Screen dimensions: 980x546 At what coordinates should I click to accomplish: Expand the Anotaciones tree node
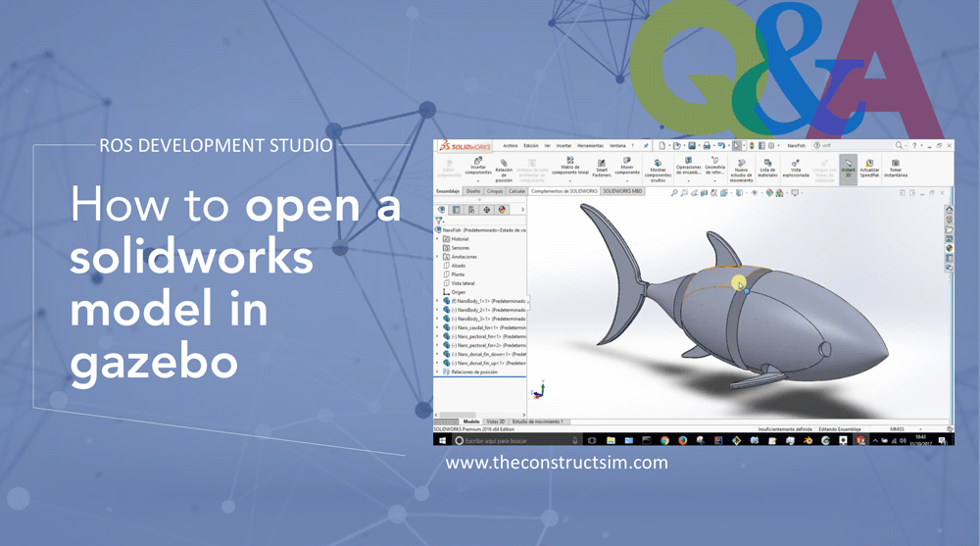437,257
